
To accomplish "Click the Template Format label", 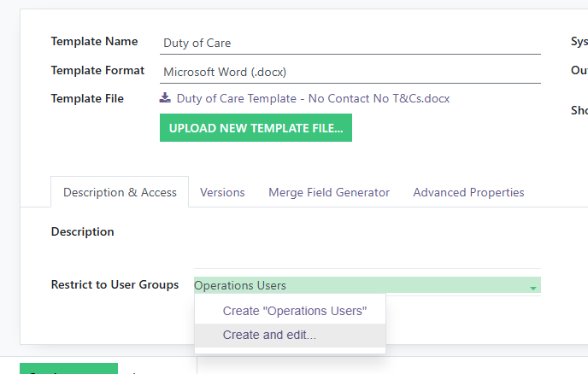I will tap(97, 70).
